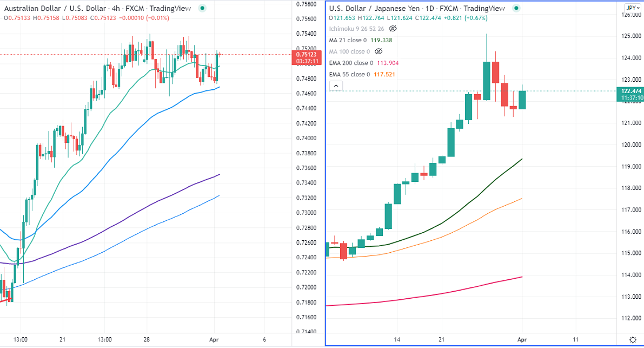This screenshot has width=644, height=348.
Task: Open chart settings gear icon
Action: tap(633, 339)
